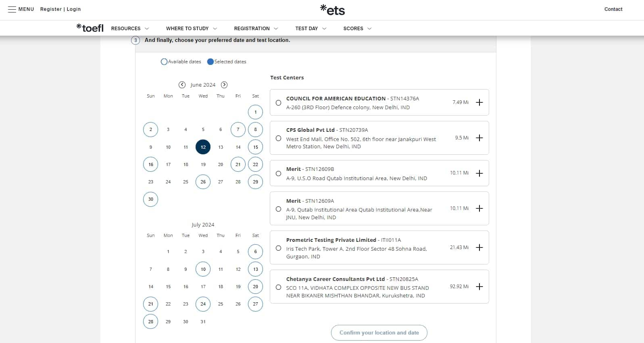Click the '92.92 Mi' distance value
644x343 pixels.
459,287
